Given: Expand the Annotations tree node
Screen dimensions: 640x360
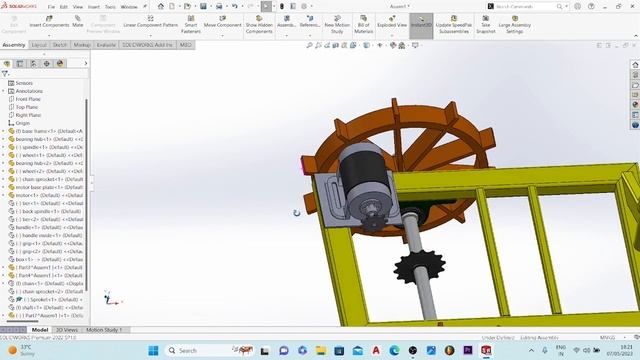Looking at the screenshot, I should coord(4,91).
